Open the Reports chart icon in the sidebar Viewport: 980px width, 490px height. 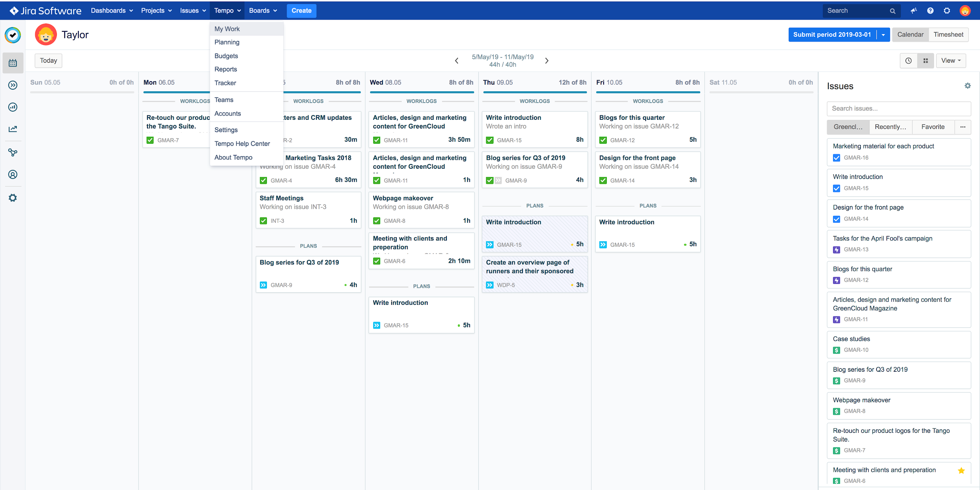tap(13, 107)
